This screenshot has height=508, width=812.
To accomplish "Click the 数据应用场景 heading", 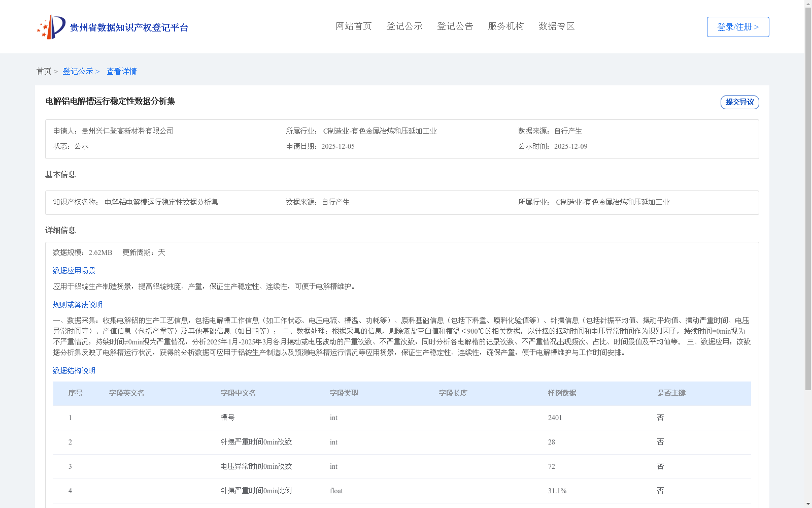I will click(74, 271).
